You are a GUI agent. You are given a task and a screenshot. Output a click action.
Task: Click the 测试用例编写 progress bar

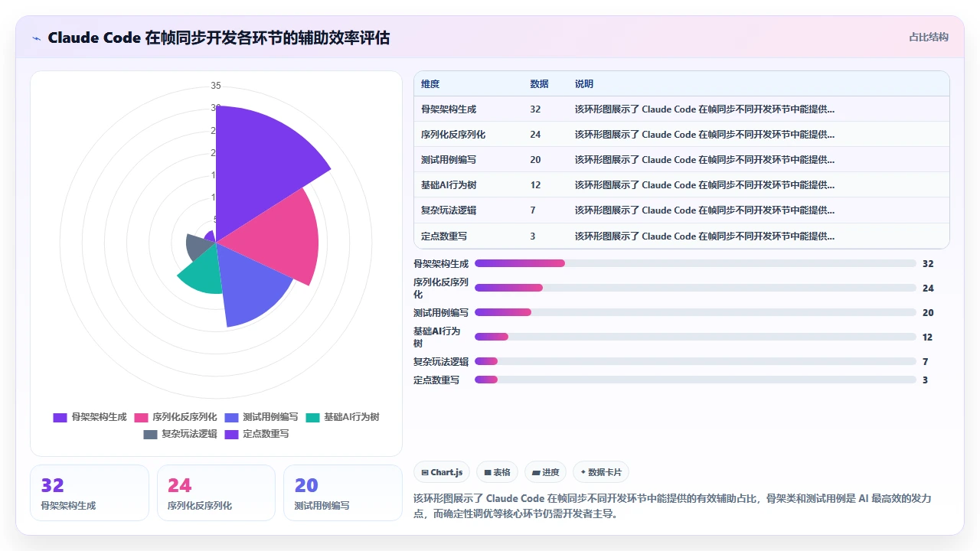pos(695,312)
